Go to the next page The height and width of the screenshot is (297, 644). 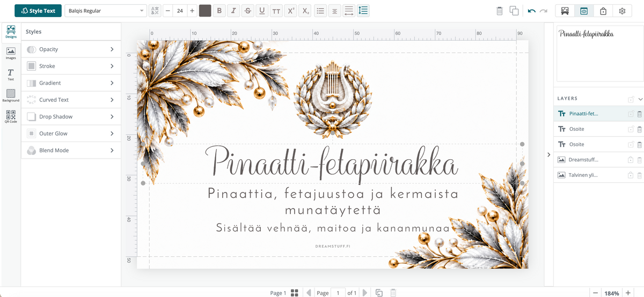coord(365,293)
